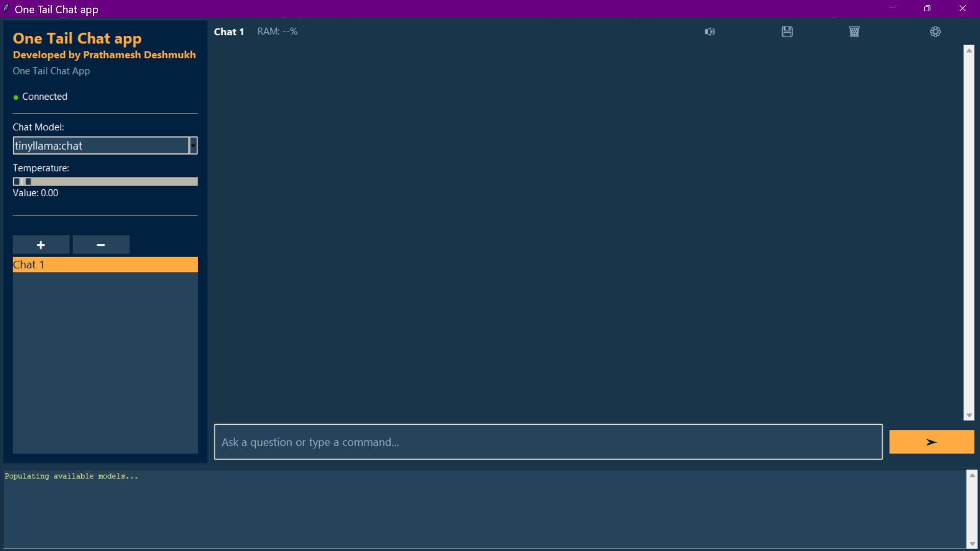The width and height of the screenshot is (980, 551).
Task: Click the 'Populating available models...' log text
Action: coord(72,476)
